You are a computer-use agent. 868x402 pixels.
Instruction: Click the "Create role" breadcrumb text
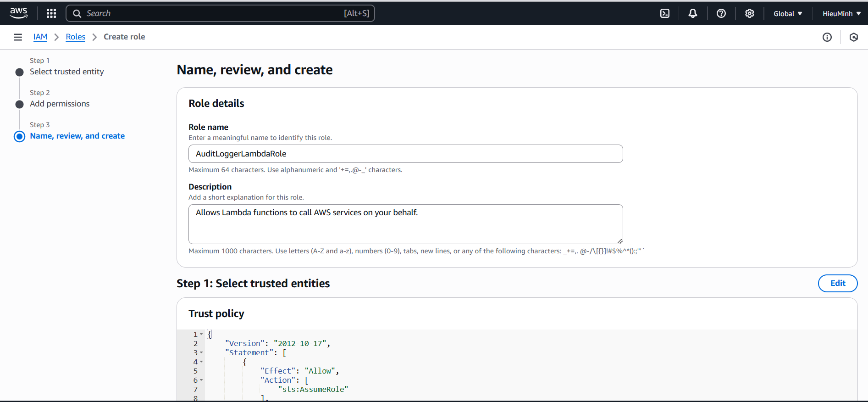point(124,37)
